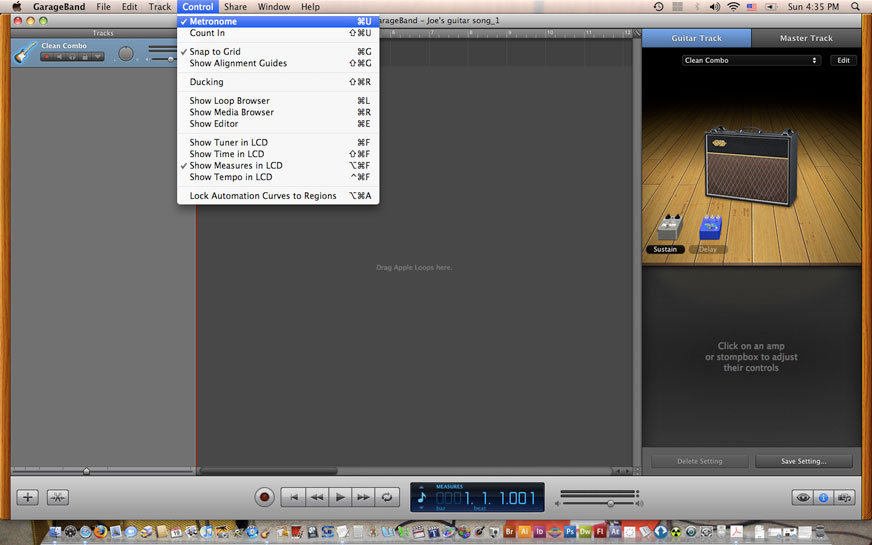Open the Loop Browser eye button
This screenshot has width=872, height=545.
(802, 497)
